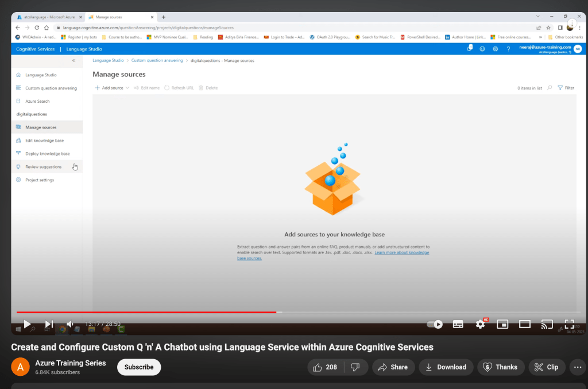Select Manage sources in the sidebar
The image size is (588, 389).
pos(47,127)
